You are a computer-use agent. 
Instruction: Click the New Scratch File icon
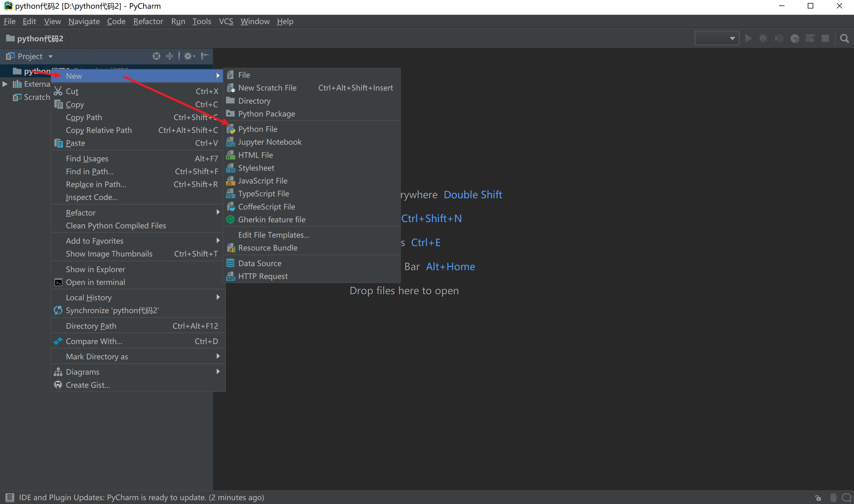pyautogui.click(x=231, y=88)
